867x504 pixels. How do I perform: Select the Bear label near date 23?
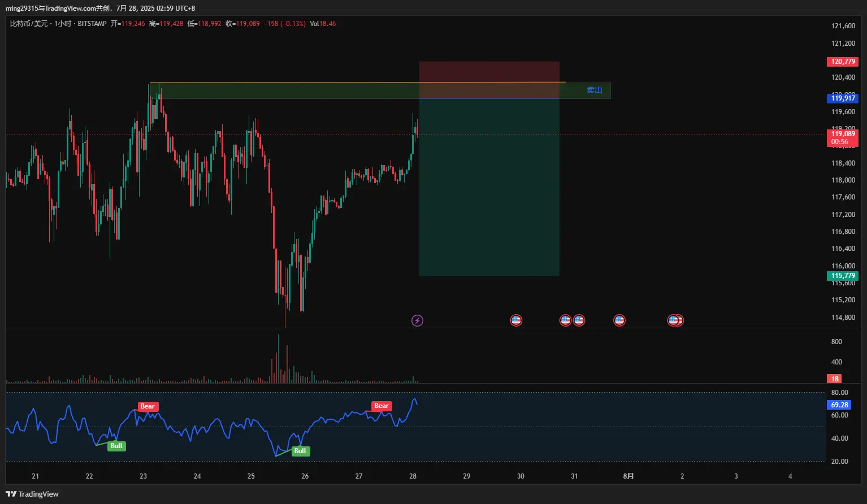point(147,406)
